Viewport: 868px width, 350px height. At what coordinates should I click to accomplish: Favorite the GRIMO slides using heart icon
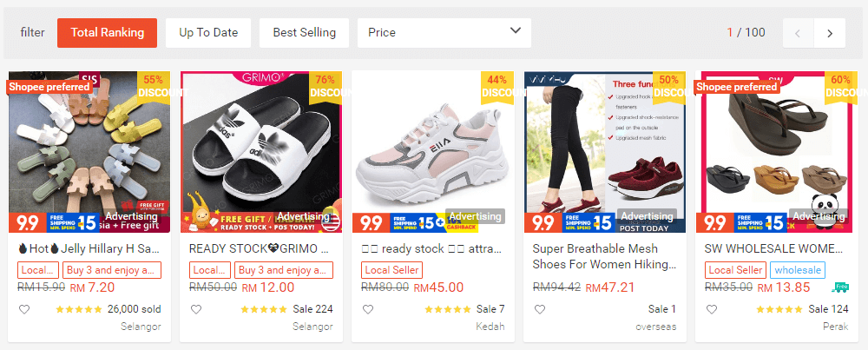tap(196, 309)
